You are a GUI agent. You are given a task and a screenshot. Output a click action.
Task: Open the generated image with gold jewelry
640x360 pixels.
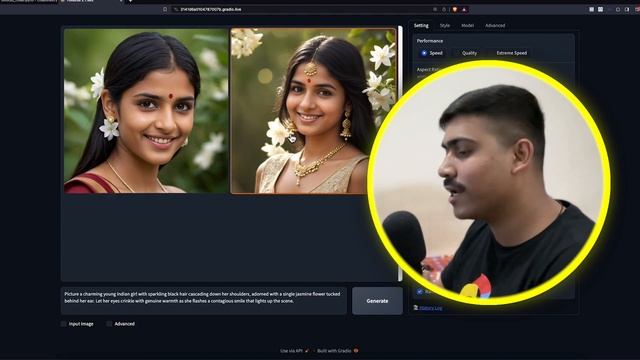point(313,111)
